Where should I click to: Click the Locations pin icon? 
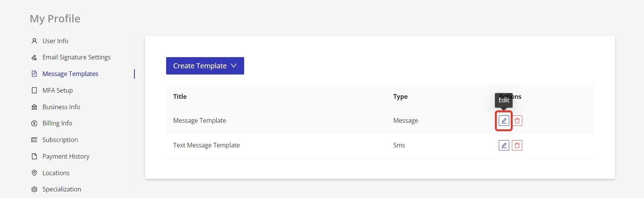(x=34, y=173)
